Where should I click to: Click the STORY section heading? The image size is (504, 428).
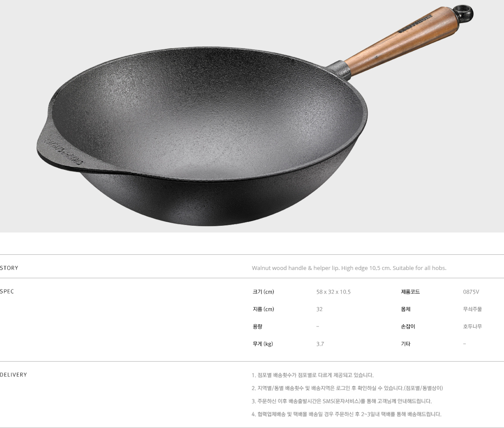tap(9, 268)
